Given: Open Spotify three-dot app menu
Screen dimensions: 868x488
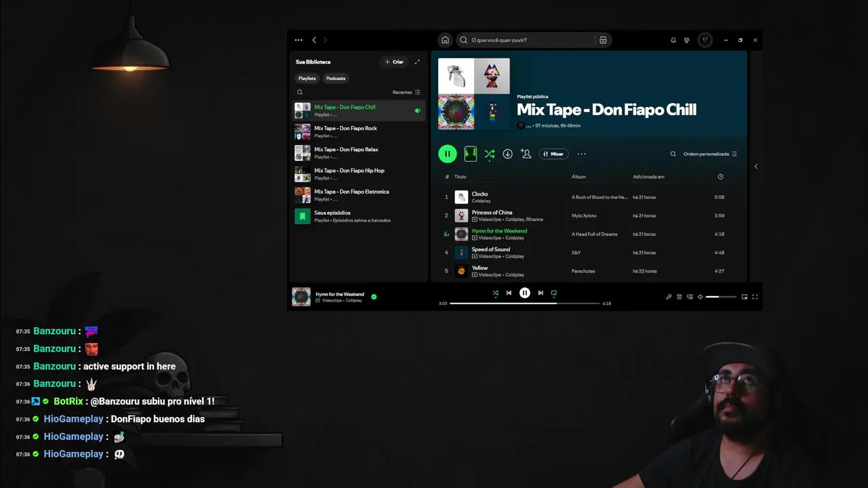Looking at the screenshot, I should coord(298,40).
